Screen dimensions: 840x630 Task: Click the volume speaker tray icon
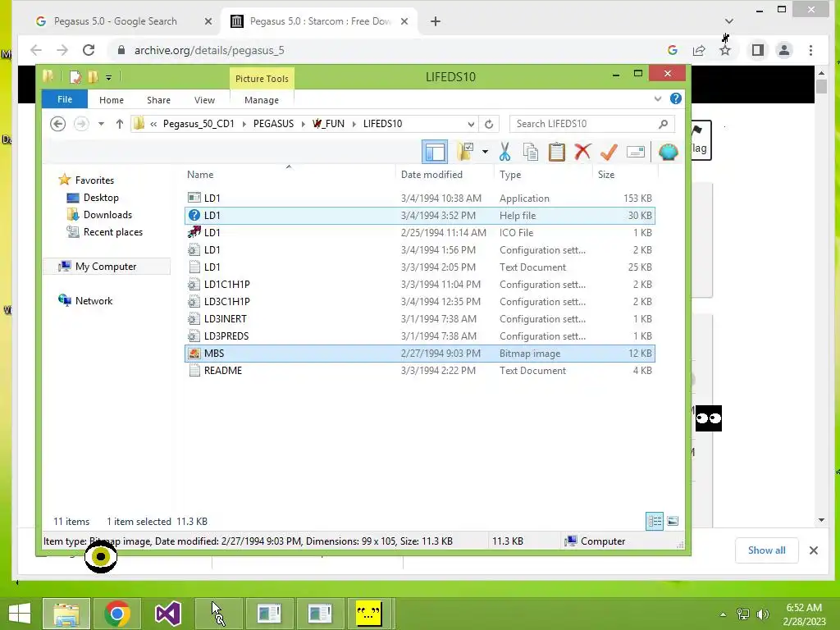click(763, 614)
